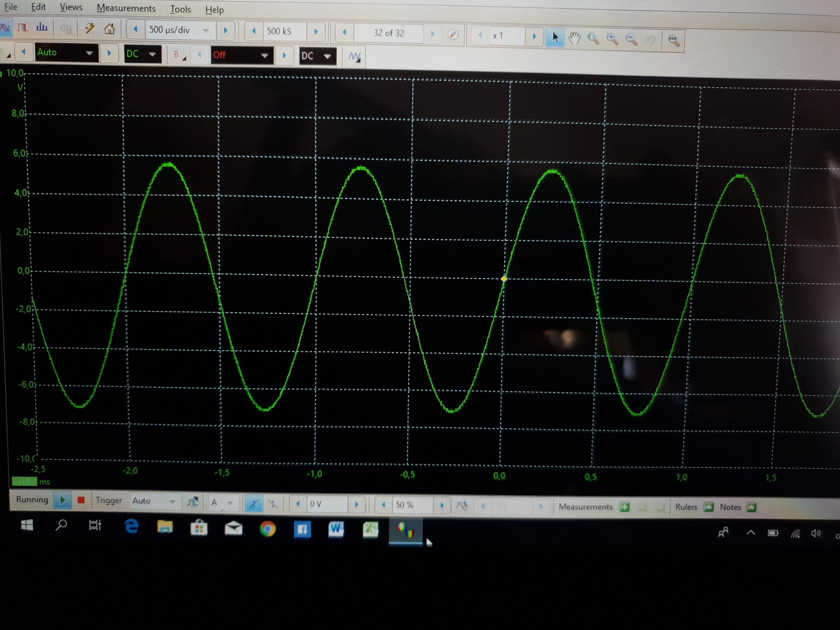Stop capturing with the red stop button

pyautogui.click(x=81, y=500)
